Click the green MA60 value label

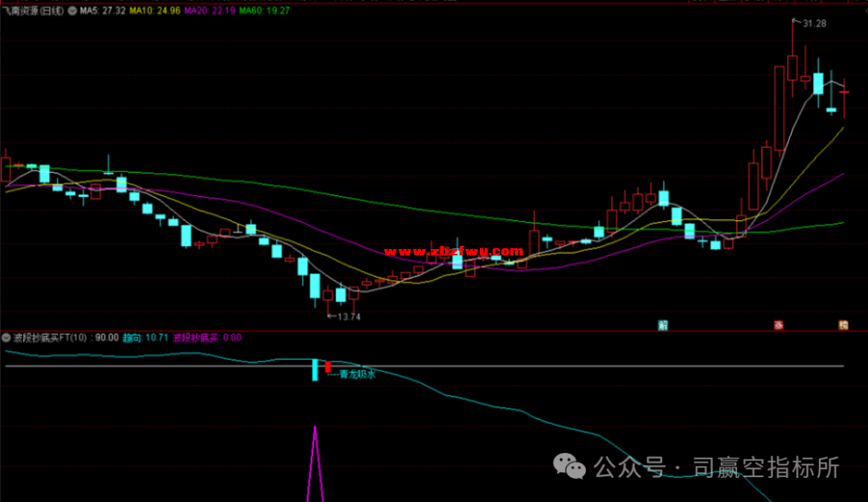tap(264, 11)
